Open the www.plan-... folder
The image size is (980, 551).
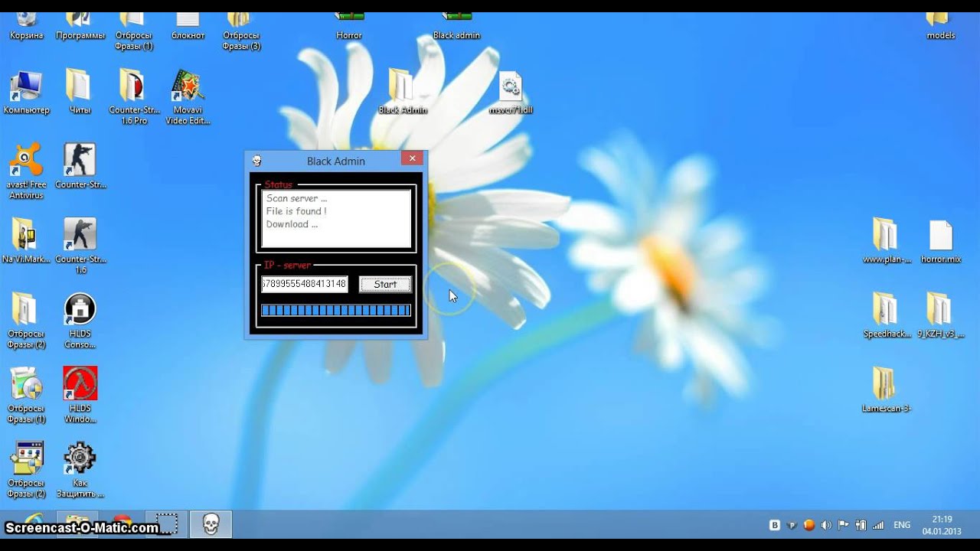887,240
